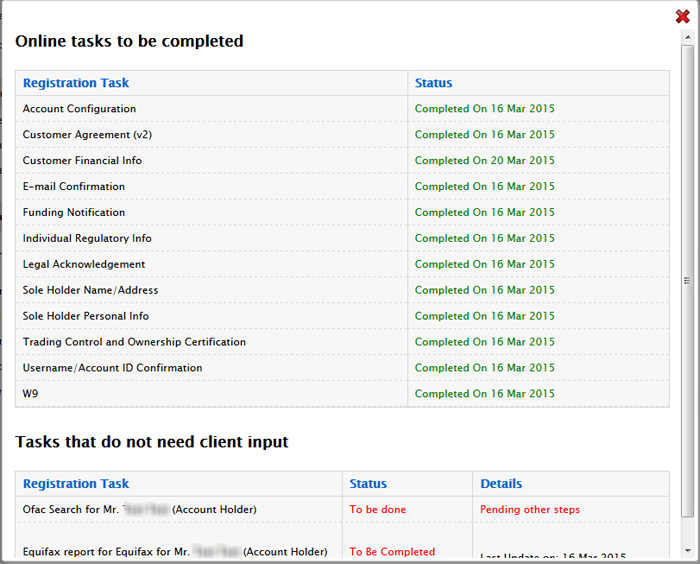Select the E-mail Confirmation task

74,187
